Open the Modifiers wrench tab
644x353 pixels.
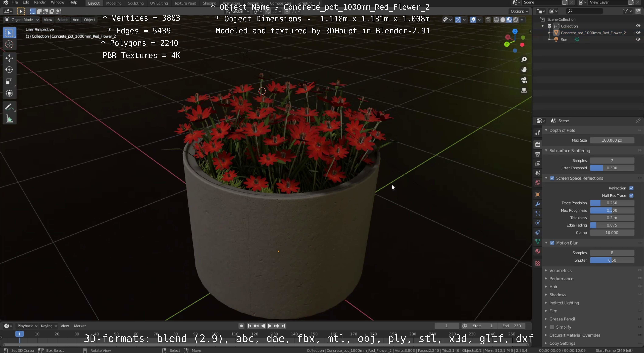[x=538, y=204]
